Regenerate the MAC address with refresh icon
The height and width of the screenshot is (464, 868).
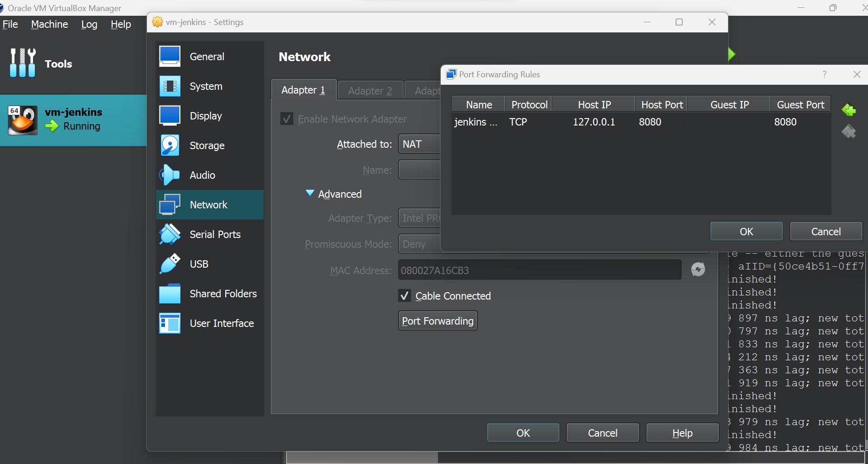[x=698, y=269]
